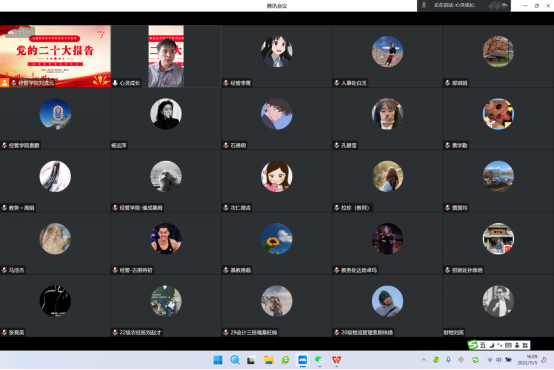Open File Explorer from the taskbar
Image resolution: width=554 pixels, height=370 pixels.
coord(269,360)
